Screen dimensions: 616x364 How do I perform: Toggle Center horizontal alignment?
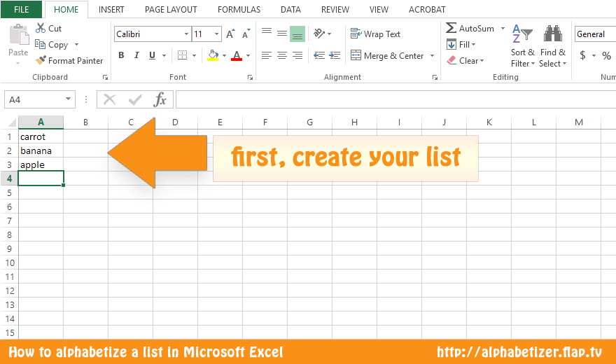(282, 55)
